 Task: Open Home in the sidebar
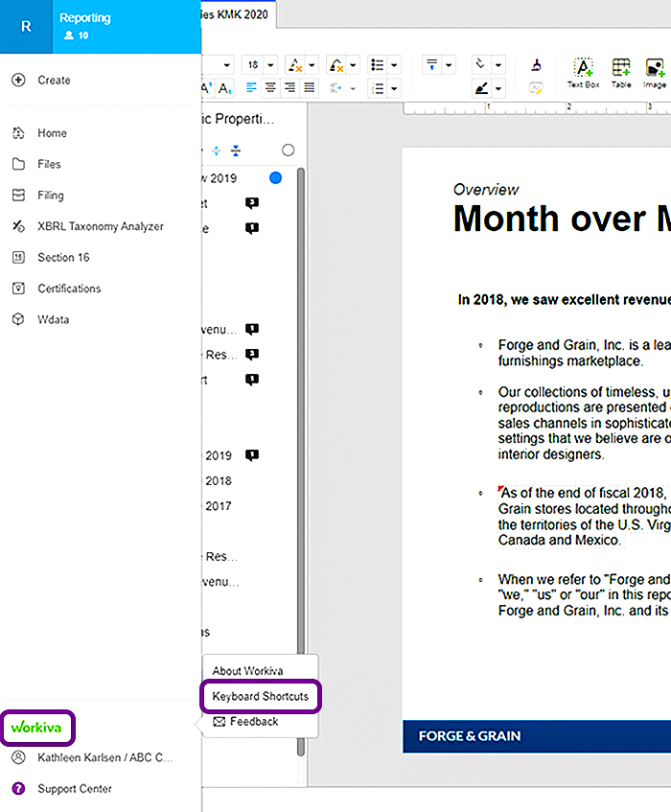click(x=52, y=133)
